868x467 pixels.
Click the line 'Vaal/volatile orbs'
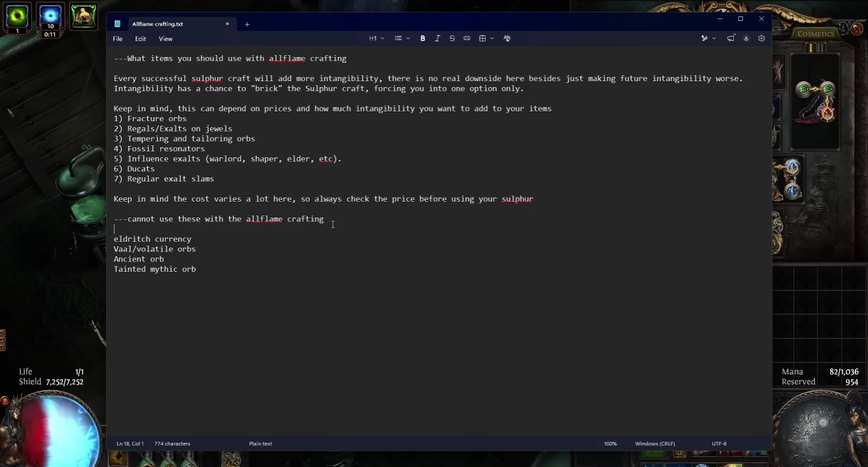[155, 249]
